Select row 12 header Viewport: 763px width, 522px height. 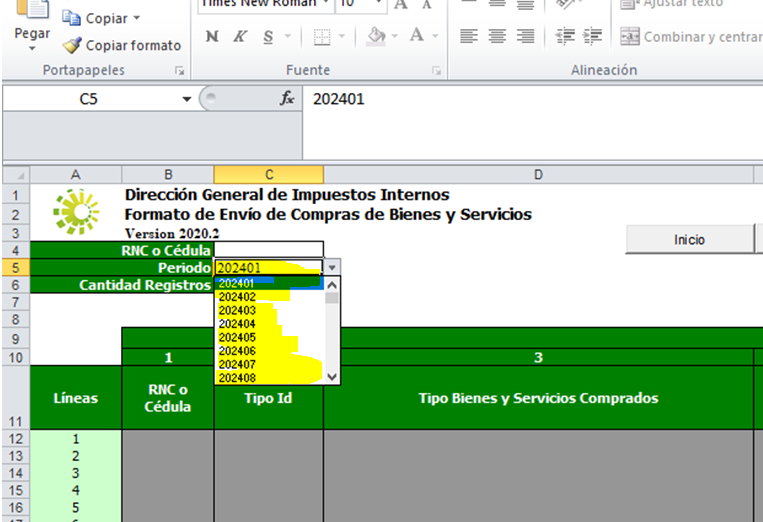pos(16,439)
